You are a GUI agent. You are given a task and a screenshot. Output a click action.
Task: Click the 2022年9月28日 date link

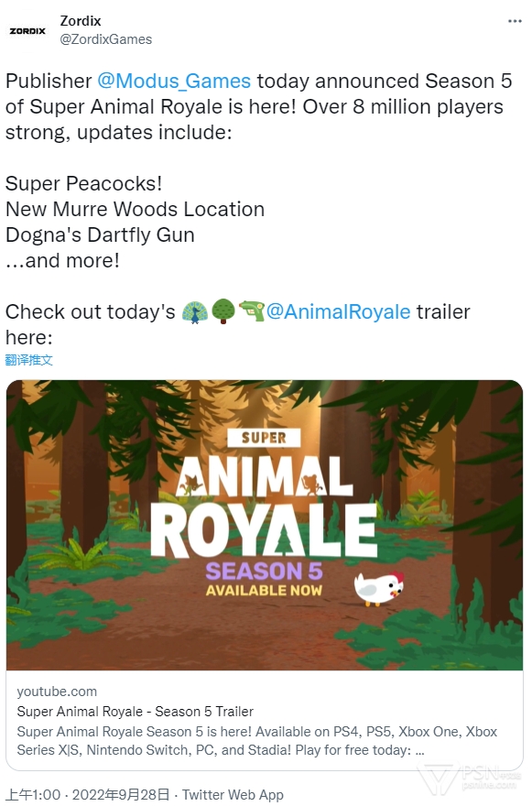pyautogui.click(x=121, y=795)
